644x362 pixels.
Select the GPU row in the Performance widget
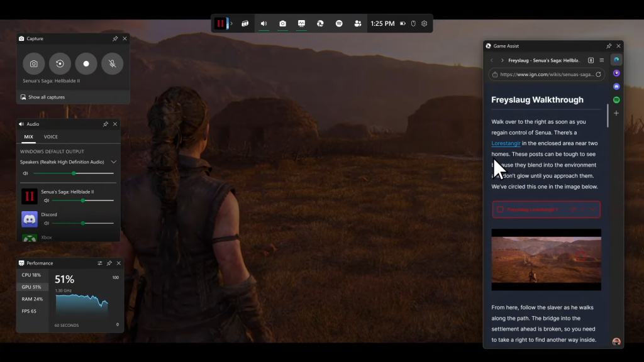coord(31,287)
